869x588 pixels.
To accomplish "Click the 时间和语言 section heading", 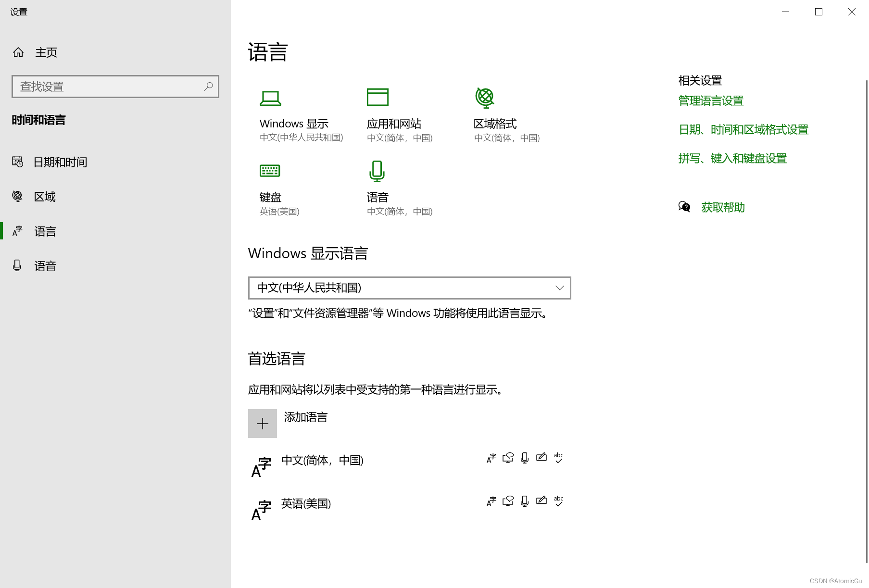I will point(38,120).
